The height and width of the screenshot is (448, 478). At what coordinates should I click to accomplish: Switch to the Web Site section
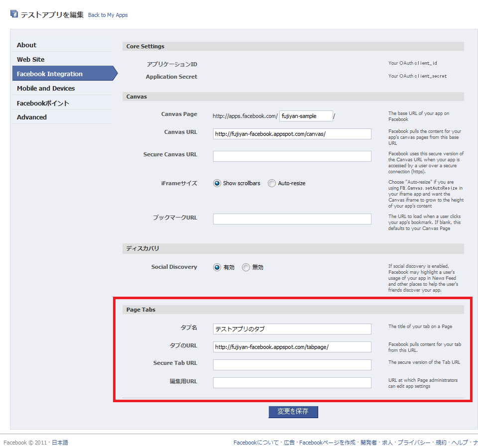63,59
